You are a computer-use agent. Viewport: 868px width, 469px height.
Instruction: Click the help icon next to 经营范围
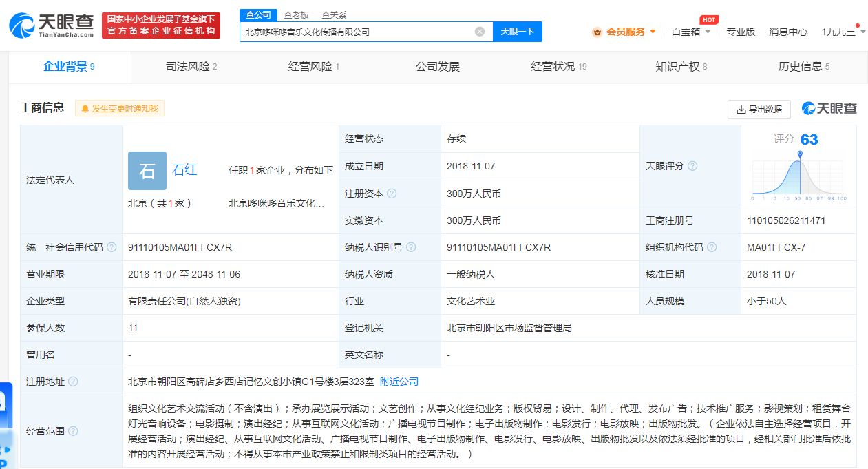pyautogui.click(x=73, y=431)
